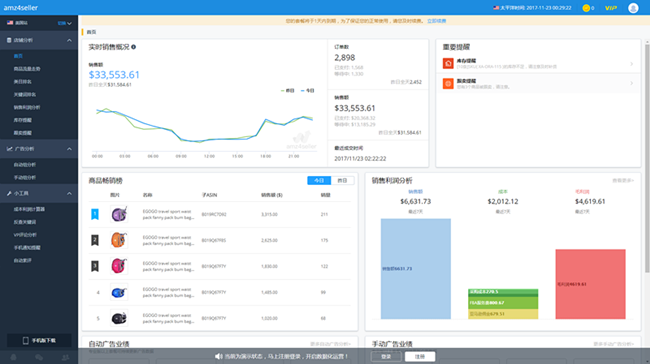Click the page vertical scrollbar
This screenshot has height=364, width=650.
click(x=647, y=157)
